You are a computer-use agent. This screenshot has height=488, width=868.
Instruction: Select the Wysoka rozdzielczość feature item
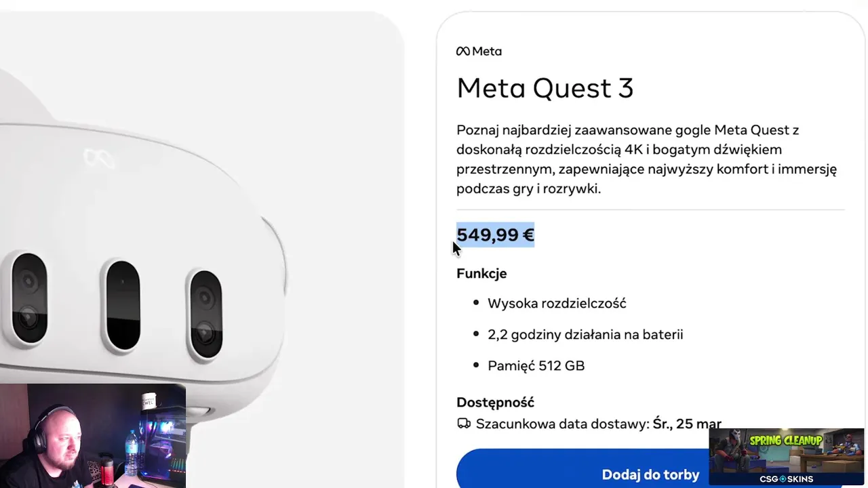point(557,304)
